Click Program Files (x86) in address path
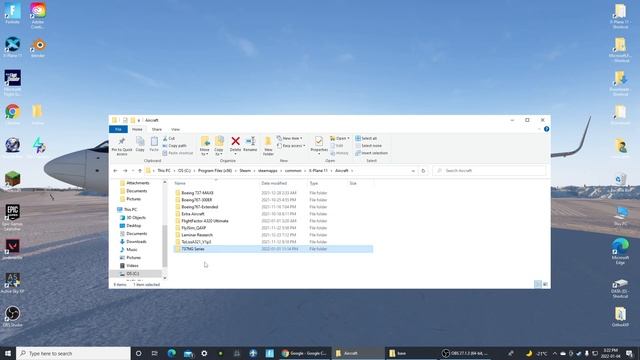The image size is (640, 360). pos(215,171)
